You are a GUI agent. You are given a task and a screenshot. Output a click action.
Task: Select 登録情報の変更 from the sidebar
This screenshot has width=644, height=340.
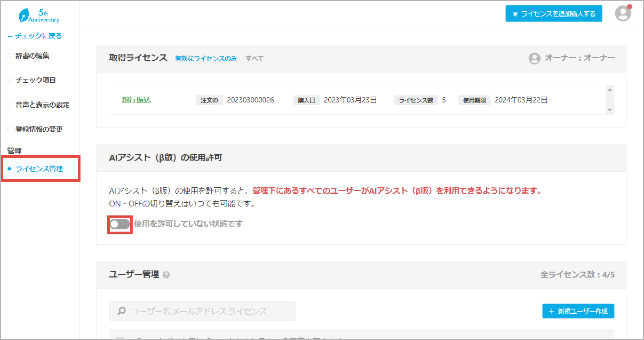(x=39, y=129)
